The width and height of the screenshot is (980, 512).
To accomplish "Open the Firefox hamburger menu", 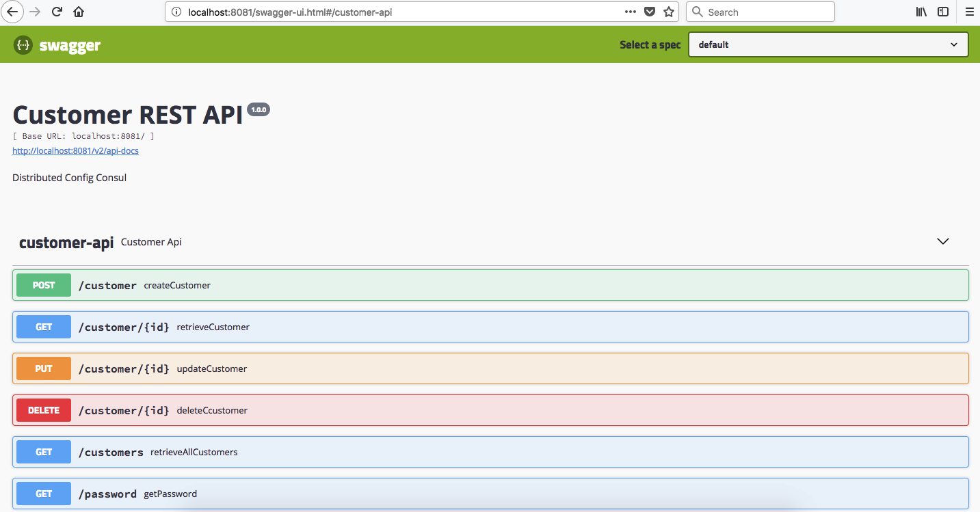I will [x=969, y=12].
